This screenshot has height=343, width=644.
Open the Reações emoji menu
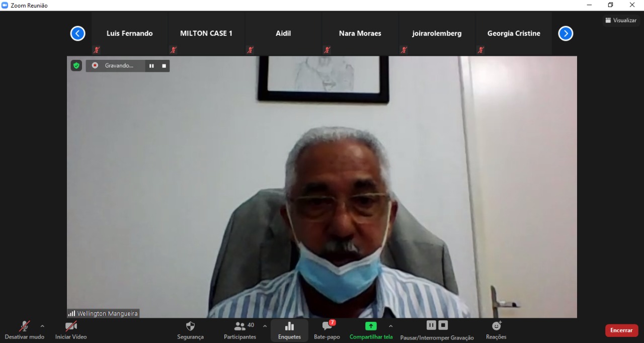[x=496, y=330]
